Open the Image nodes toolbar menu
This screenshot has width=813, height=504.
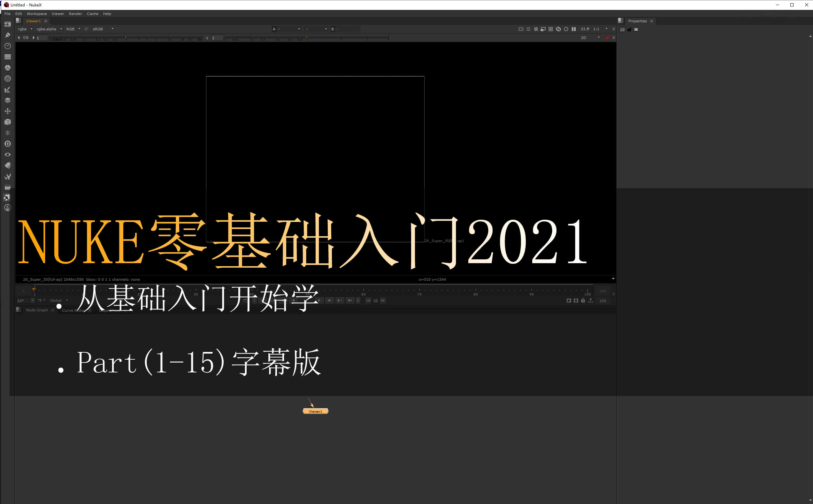tap(7, 24)
